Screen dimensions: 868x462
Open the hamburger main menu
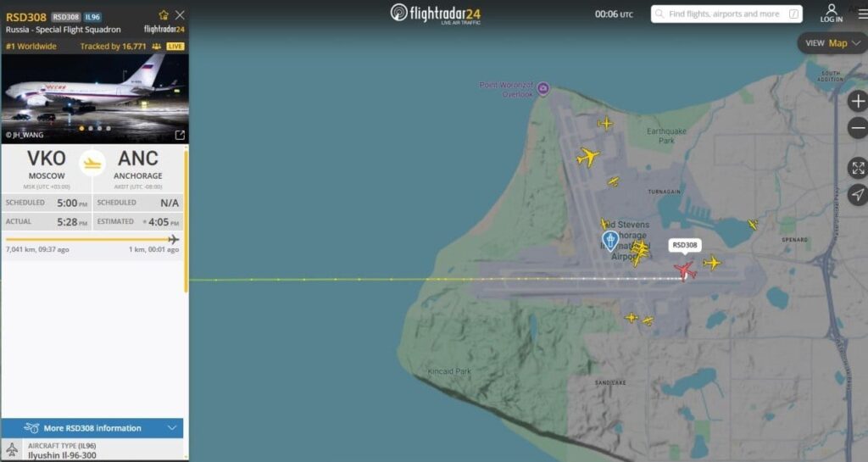click(x=862, y=14)
